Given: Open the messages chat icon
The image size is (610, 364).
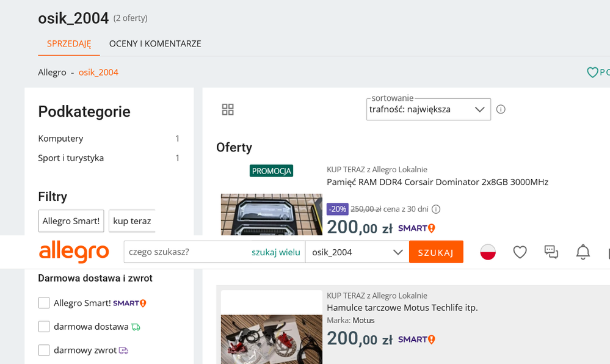Looking at the screenshot, I should coord(551,252).
